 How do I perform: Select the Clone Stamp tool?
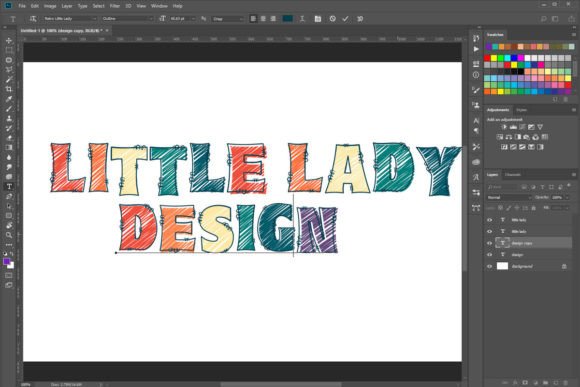pyautogui.click(x=9, y=118)
